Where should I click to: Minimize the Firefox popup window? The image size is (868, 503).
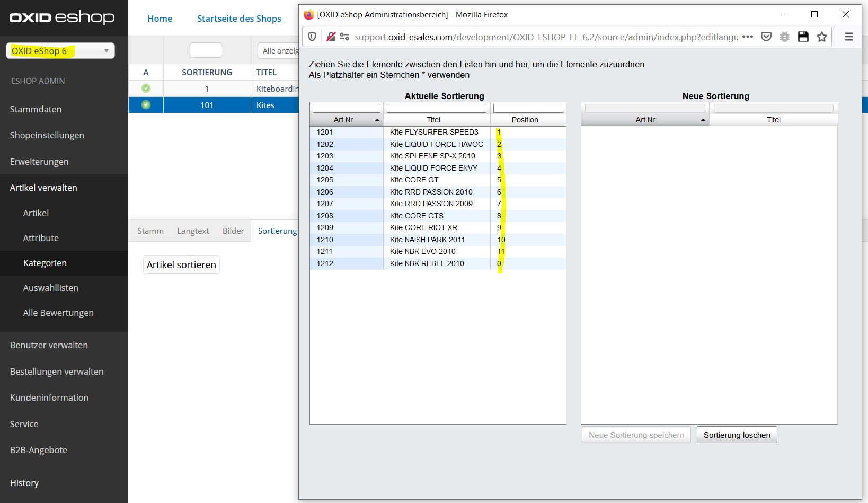click(784, 14)
